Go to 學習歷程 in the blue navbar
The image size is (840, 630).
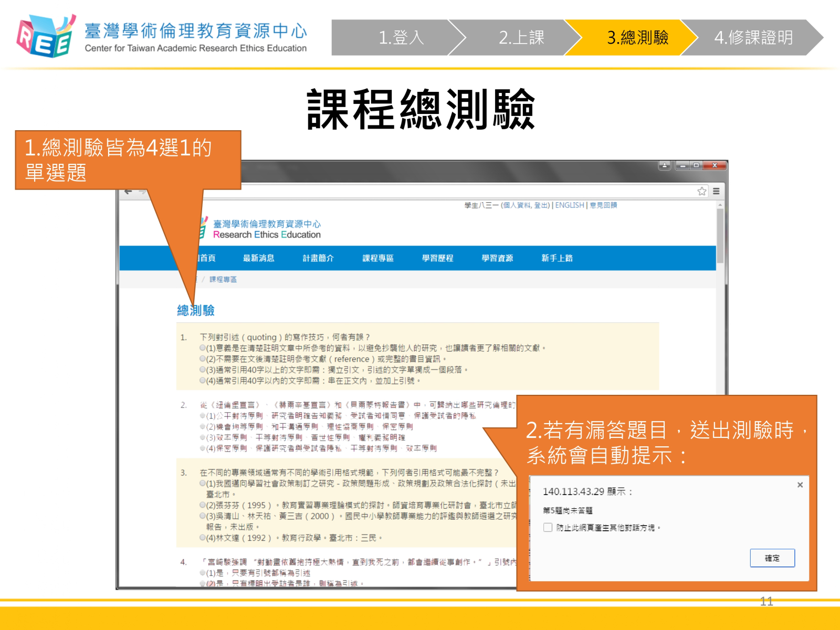coord(437,258)
